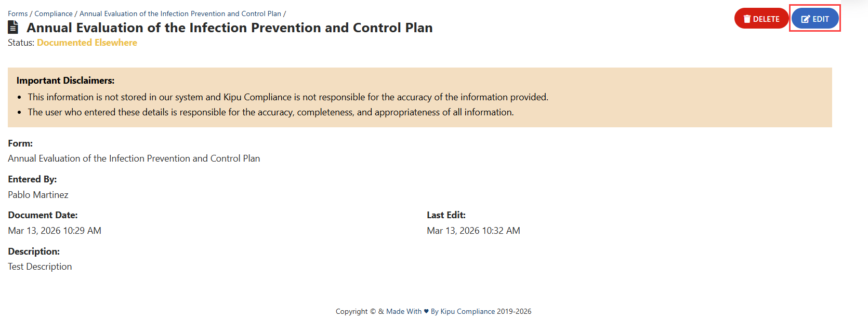
Task: Click the Entered By name Pablo Martinez
Action: (38, 195)
